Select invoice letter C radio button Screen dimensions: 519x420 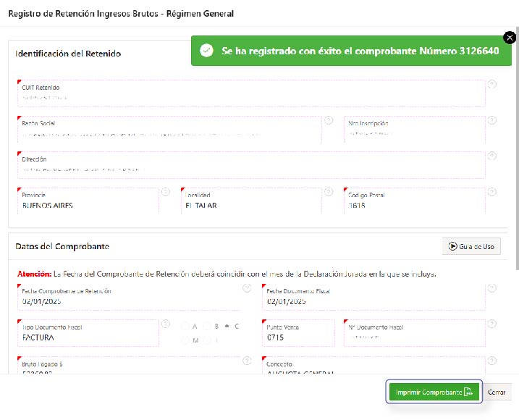coord(227,327)
